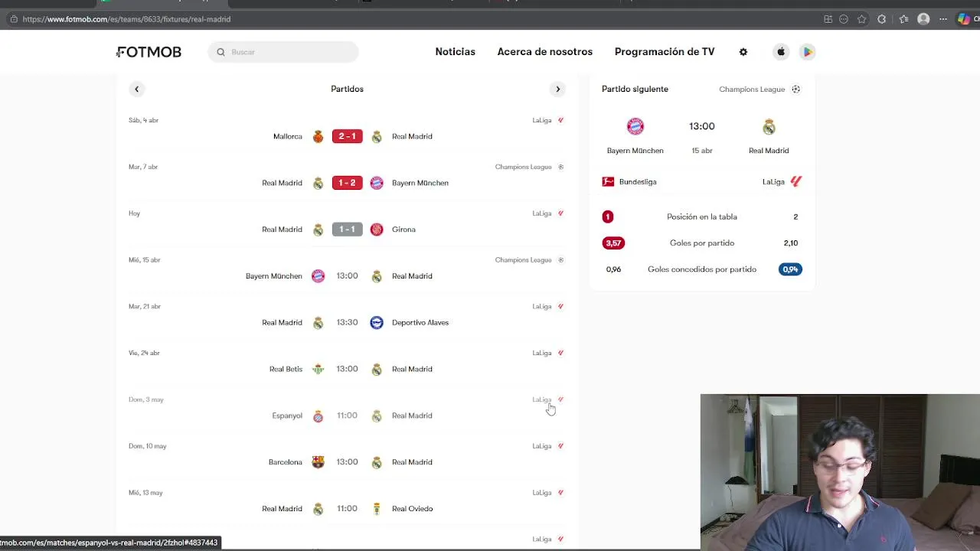The image size is (980, 551).
Task: Click Bayern München 13:00 kickoff time
Action: (347, 275)
